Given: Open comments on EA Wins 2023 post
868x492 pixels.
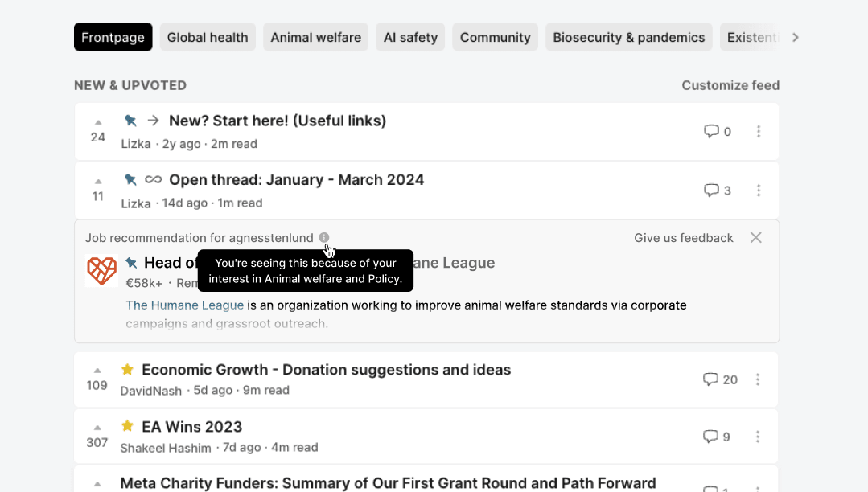Looking at the screenshot, I should coord(710,437).
